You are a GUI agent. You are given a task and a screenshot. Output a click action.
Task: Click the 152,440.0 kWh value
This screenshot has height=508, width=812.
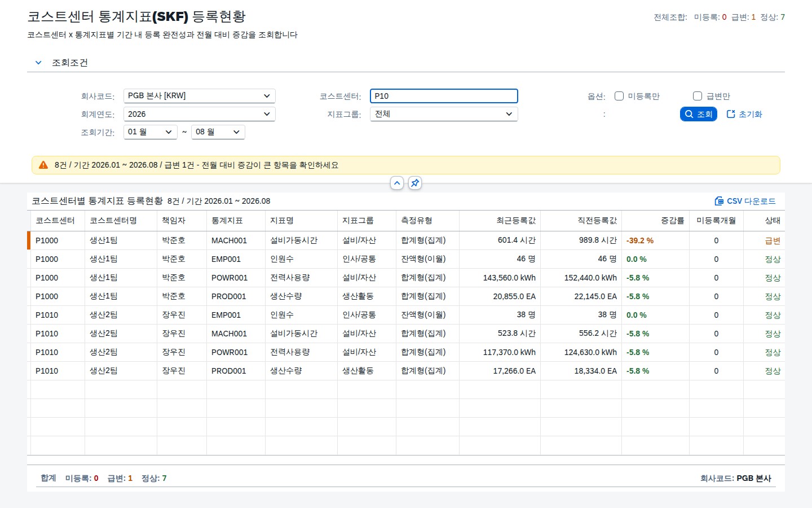tap(590, 278)
